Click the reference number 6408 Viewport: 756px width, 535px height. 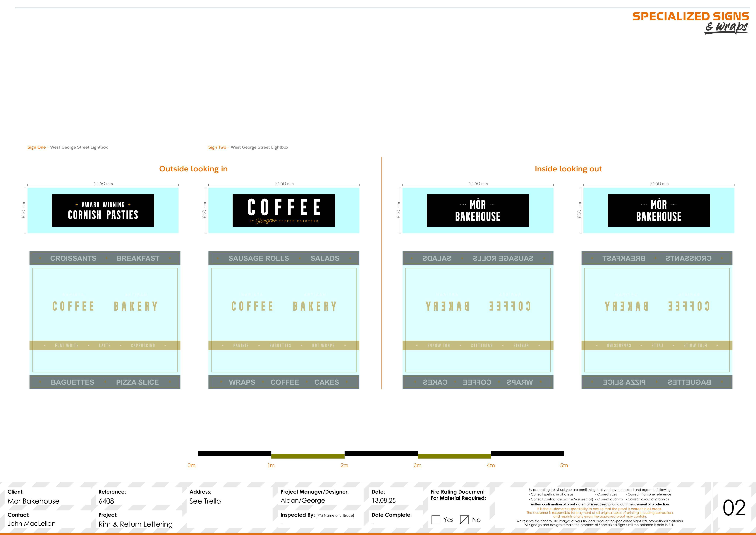(x=106, y=501)
